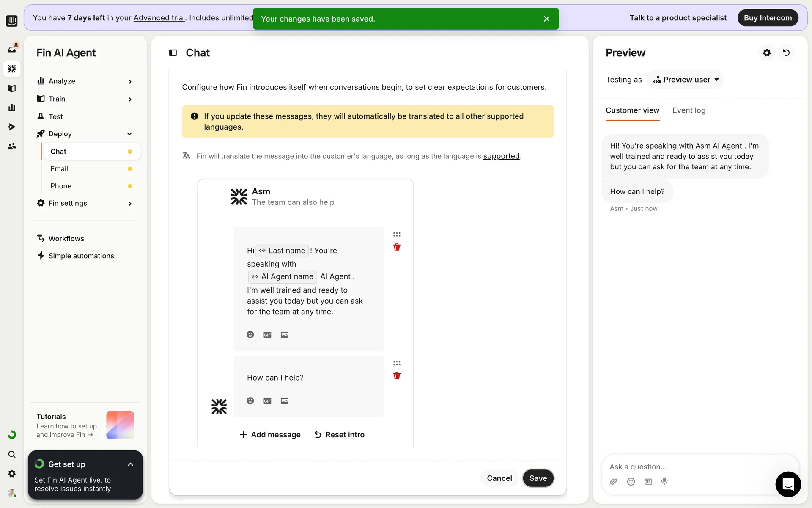This screenshot has width=812, height=508.
Task: Expand the Analyze menu
Action: point(129,81)
